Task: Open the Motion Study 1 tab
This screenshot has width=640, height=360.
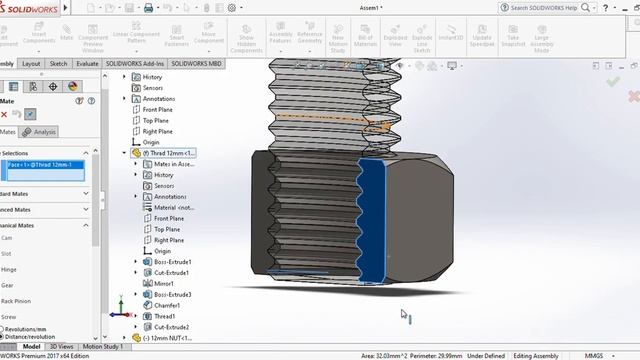Action: click(x=102, y=347)
